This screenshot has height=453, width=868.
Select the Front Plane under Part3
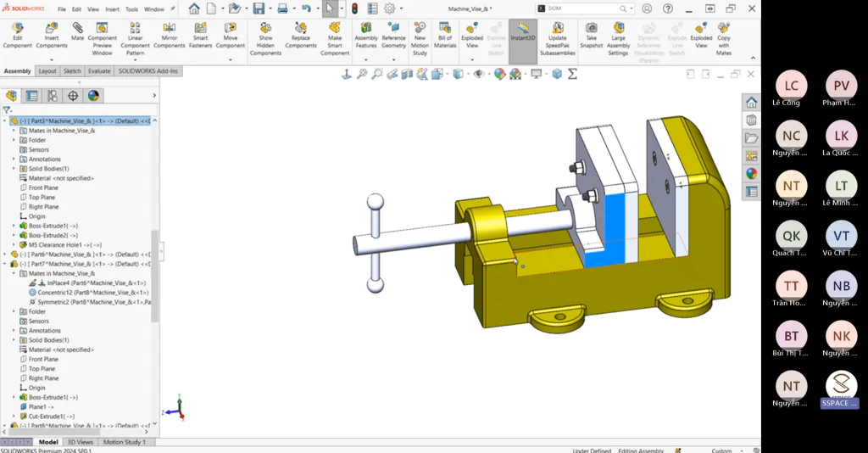pos(43,187)
